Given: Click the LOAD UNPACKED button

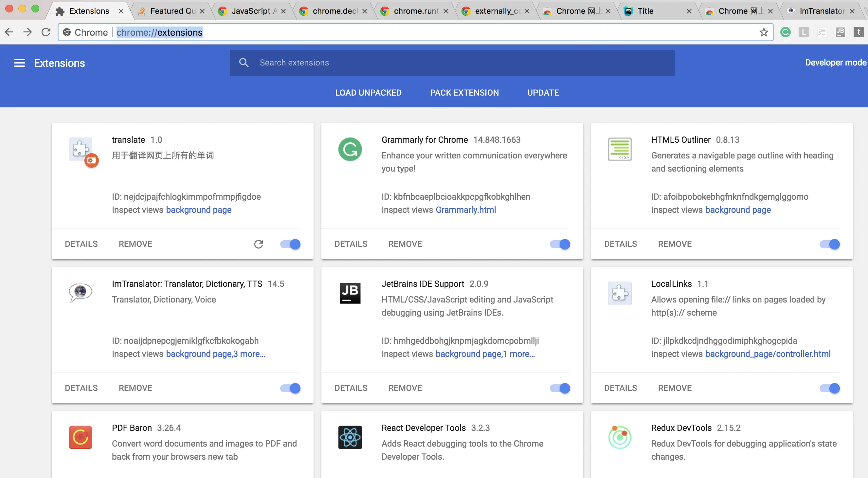Looking at the screenshot, I should click(368, 93).
